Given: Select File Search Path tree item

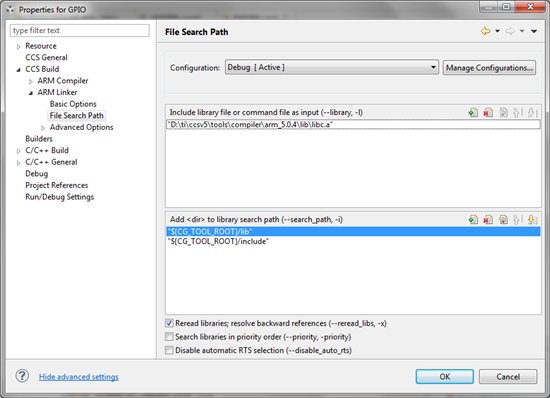Looking at the screenshot, I should coord(76,115).
